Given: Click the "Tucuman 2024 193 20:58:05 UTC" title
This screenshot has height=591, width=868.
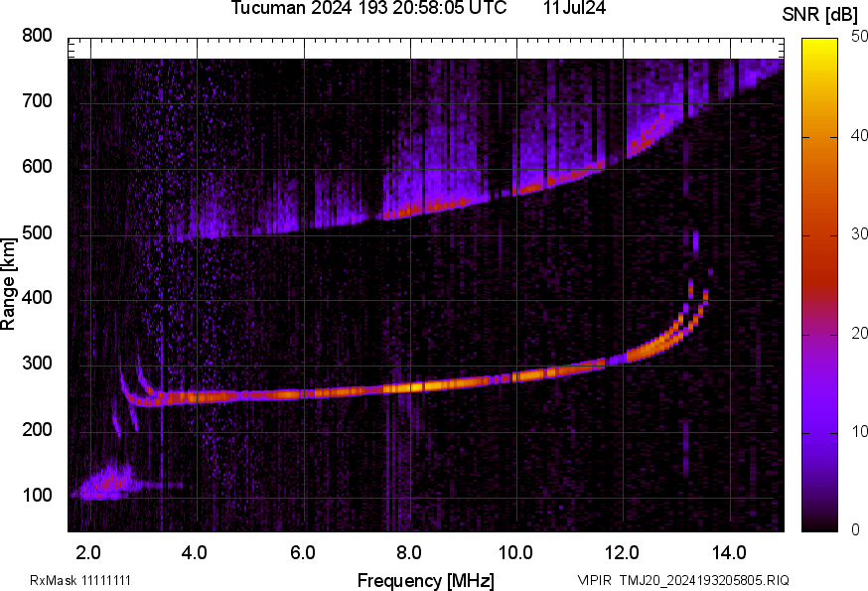Looking at the screenshot, I should (x=368, y=9).
